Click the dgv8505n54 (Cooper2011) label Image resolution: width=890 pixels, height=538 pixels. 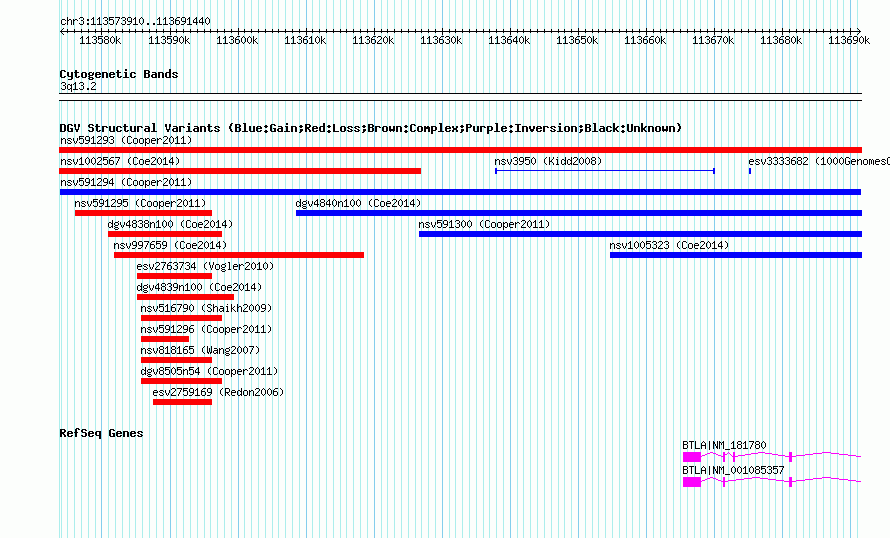point(209,371)
